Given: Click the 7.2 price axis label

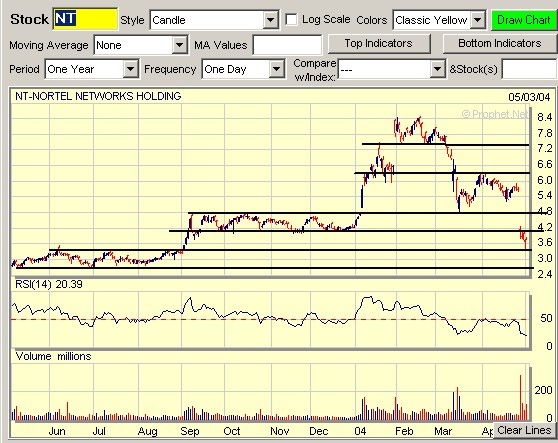Looking at the screenshot, I should (544, 148).
